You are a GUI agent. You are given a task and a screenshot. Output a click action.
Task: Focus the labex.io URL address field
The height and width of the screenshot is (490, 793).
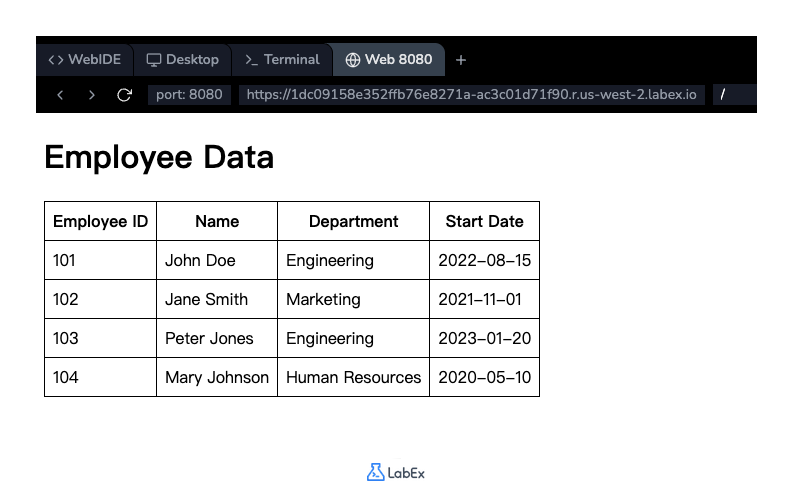pyautogui.click(x=471, y=95)
